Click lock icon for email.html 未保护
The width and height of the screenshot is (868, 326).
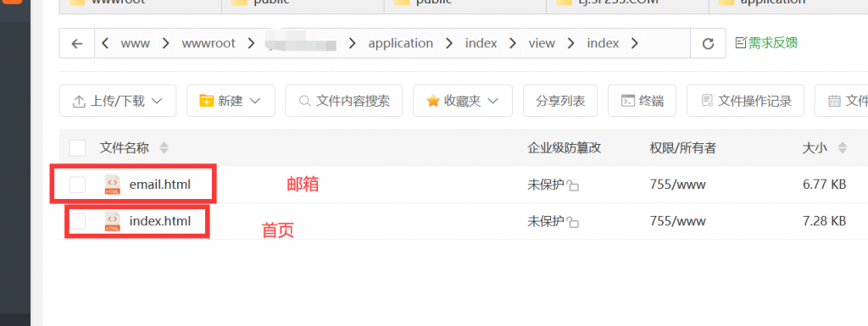(x=573, y=185)
